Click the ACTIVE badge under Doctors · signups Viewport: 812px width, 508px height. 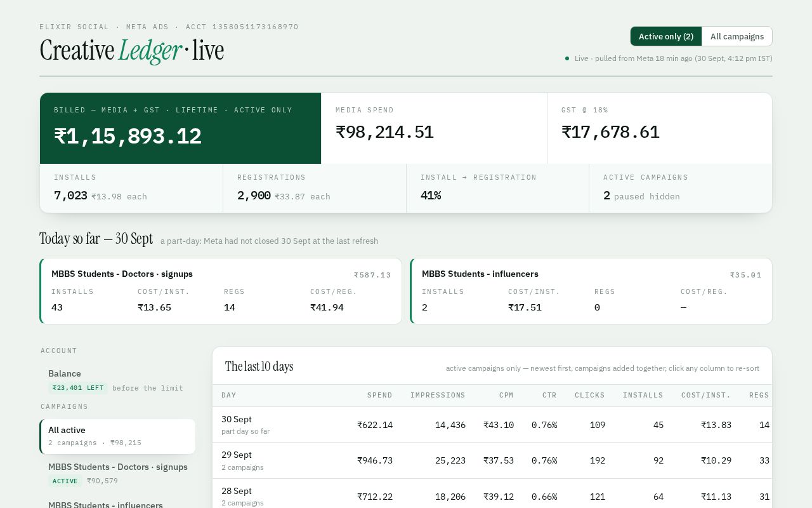coord(65,481)
